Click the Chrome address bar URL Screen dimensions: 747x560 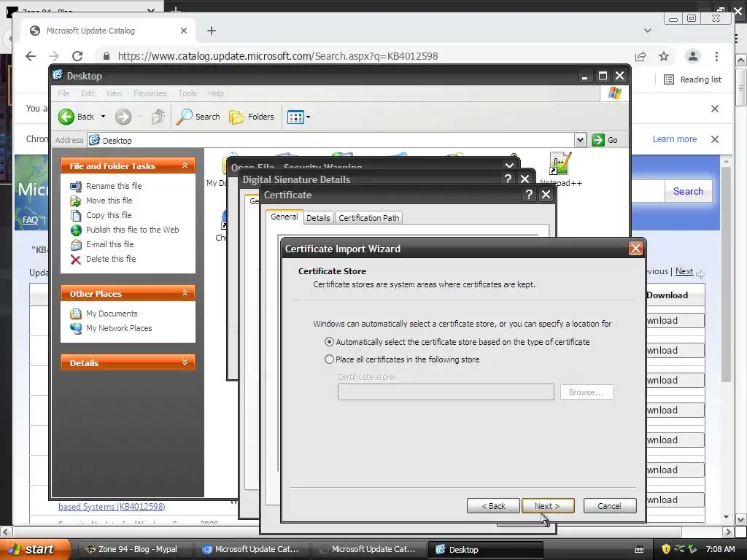pyautogui.click(x=278, y=56)
